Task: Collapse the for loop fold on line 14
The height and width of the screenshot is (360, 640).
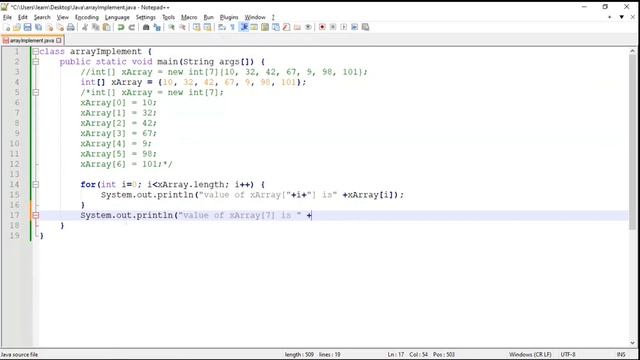Action: pos(36,184)
